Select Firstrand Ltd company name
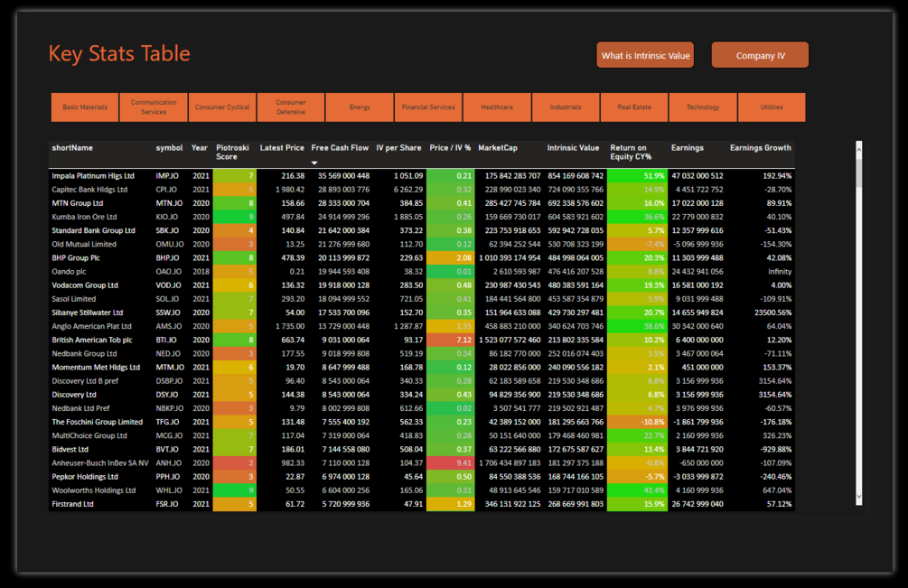 [x=72, y=504]
